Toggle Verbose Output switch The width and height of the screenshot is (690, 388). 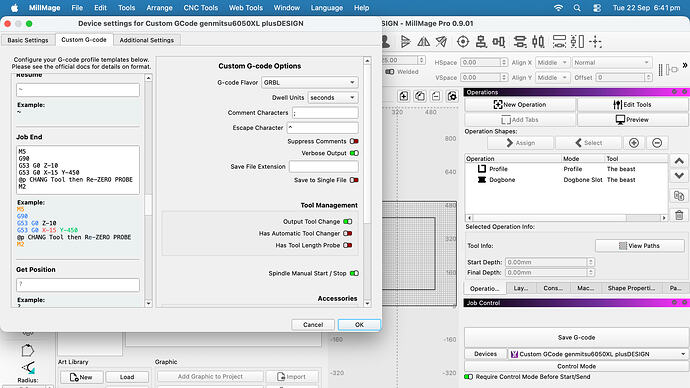click(x=354, y=153)
